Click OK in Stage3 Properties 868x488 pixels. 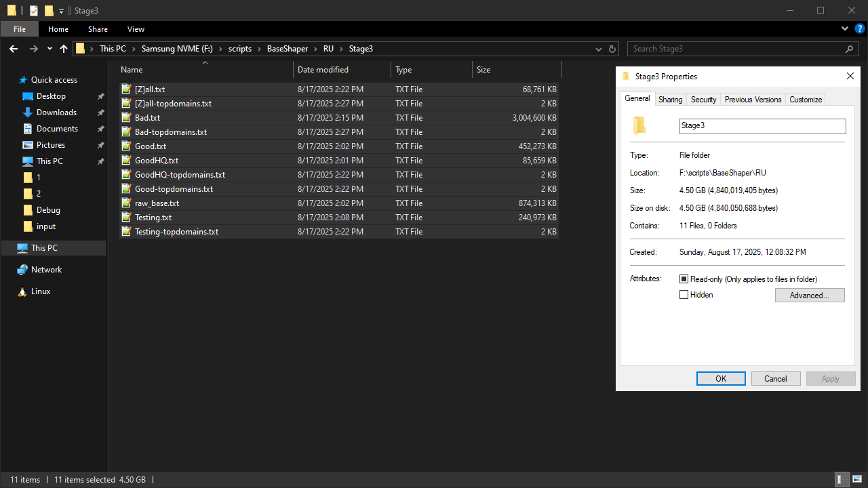click(x=721, y=379)
